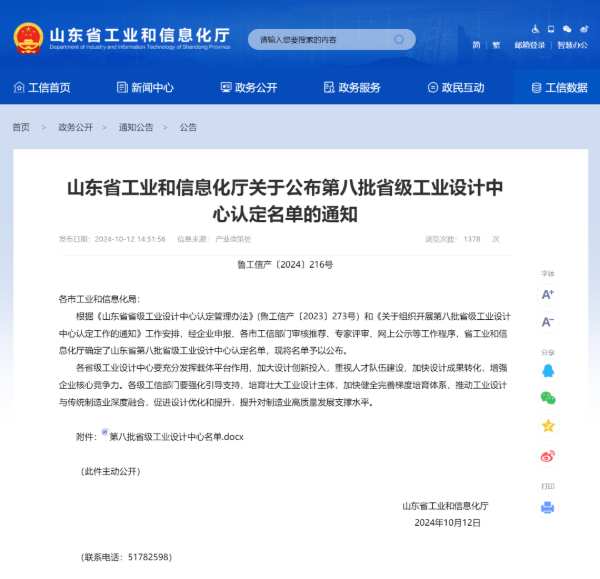Share the article to WeChat
This screenshot has height=579, width=600.
point(548,398)
